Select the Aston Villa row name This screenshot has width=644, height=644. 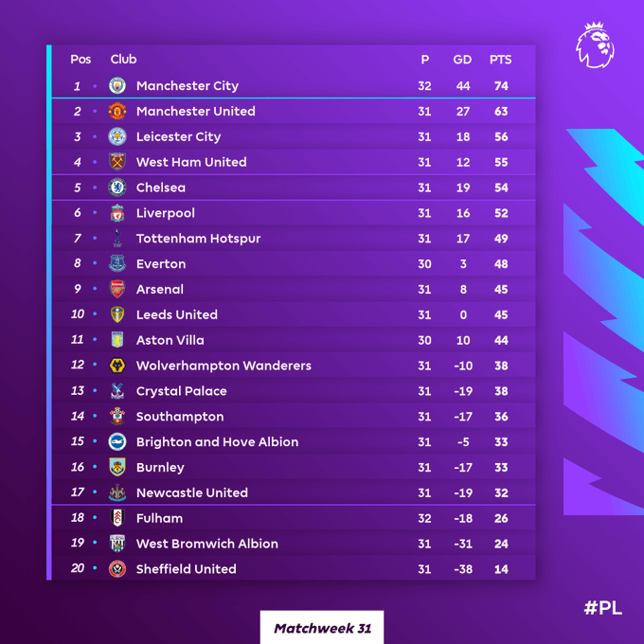point(170,340)
